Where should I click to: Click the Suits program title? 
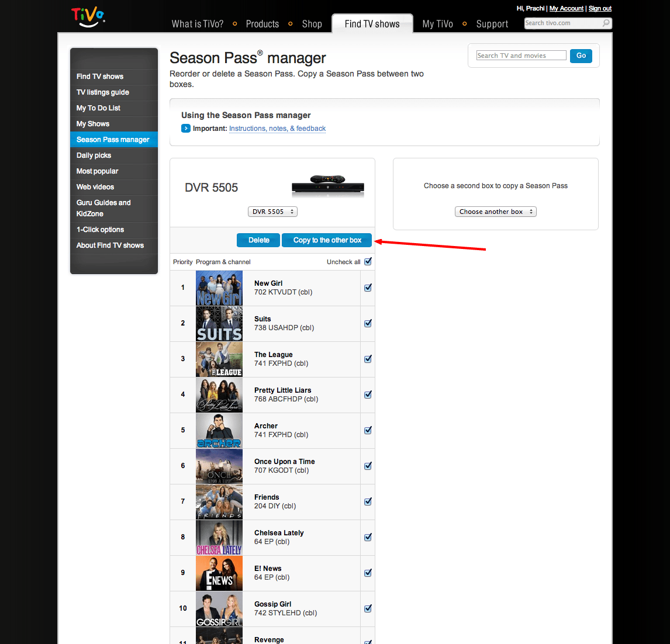point(263,319)
